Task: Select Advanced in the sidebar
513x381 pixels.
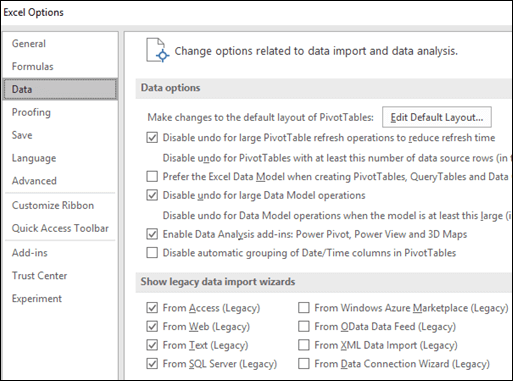Action: pos(34,181)
